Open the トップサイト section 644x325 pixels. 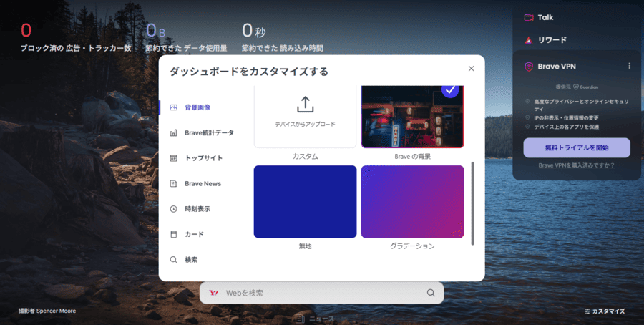[x=196, y=158]
